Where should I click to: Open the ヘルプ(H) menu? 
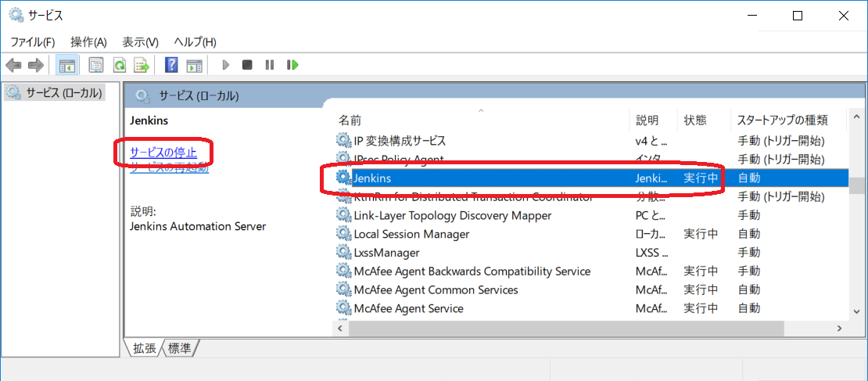[195, 42]
